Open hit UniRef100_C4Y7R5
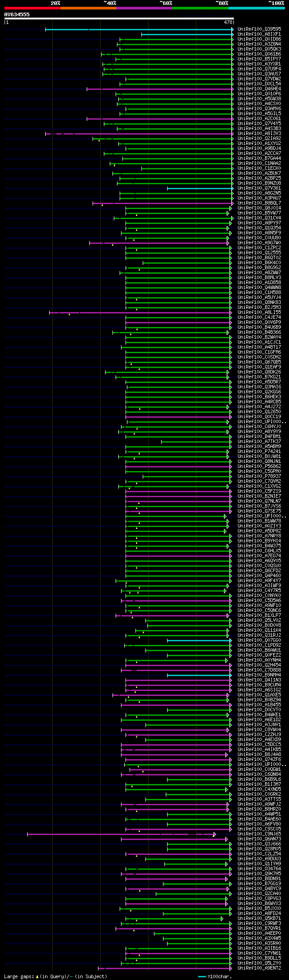 click(x=259, y=590)
